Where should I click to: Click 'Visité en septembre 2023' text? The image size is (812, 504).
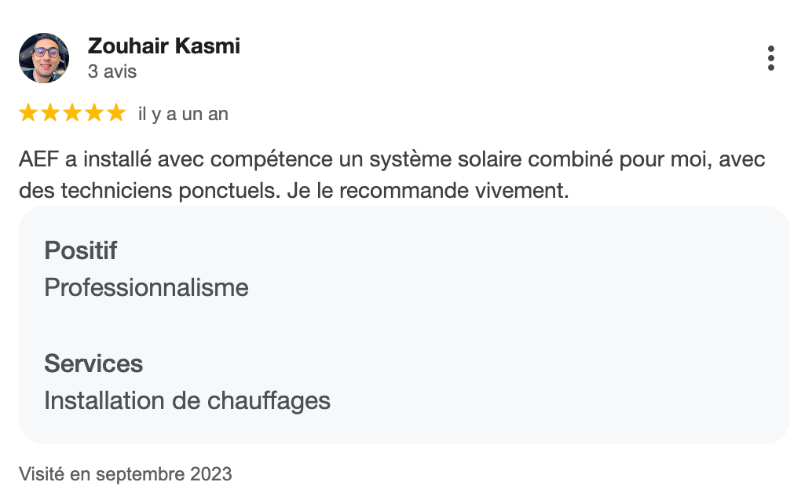tap(126, 474)
